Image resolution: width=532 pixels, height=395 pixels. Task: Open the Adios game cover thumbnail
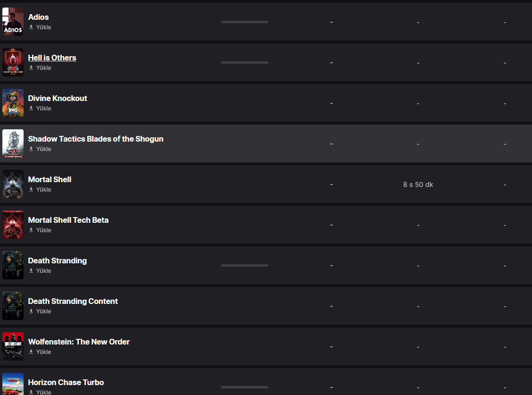(13, 22)
